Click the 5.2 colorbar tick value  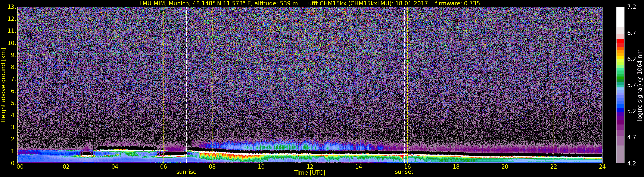[632, 111]
